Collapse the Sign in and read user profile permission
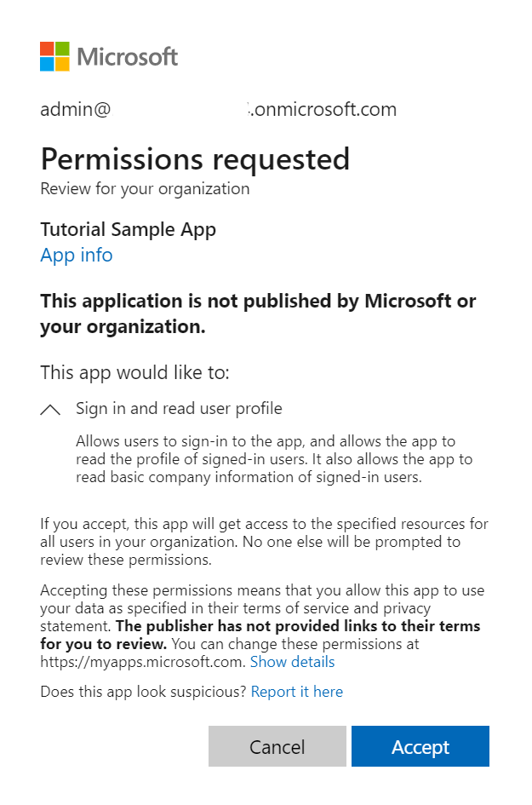The height and width of the screenshot is (805, 532). click(x=50, y=409)
